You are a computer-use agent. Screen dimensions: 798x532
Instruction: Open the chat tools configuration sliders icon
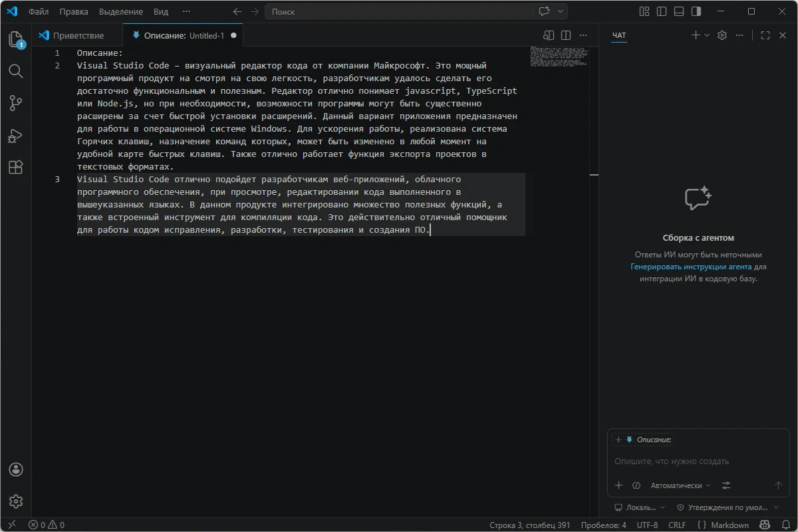coord(726,485)
